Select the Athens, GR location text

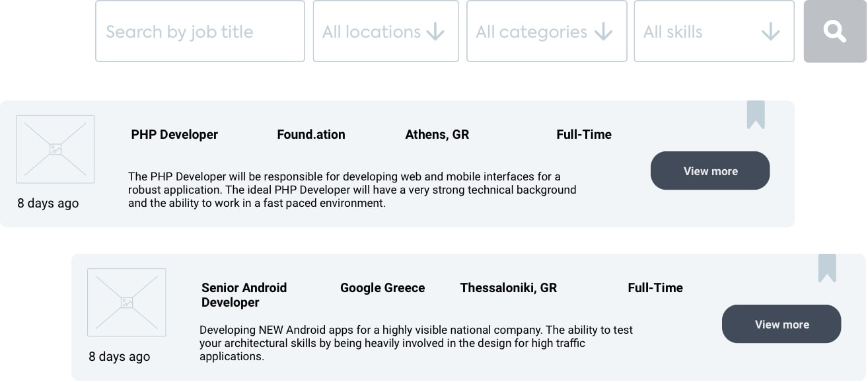[x=437, y=134]
